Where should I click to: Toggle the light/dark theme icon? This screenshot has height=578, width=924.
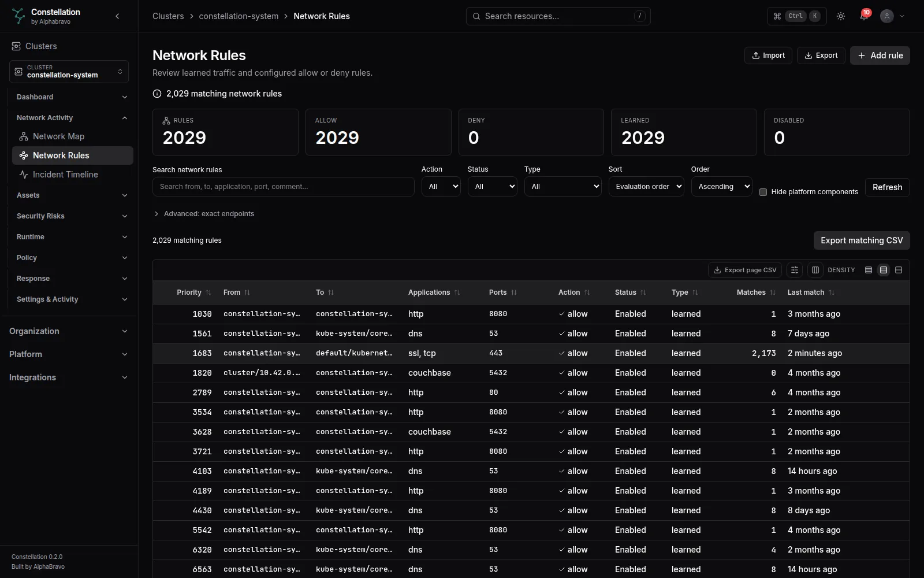click(841, 16)
